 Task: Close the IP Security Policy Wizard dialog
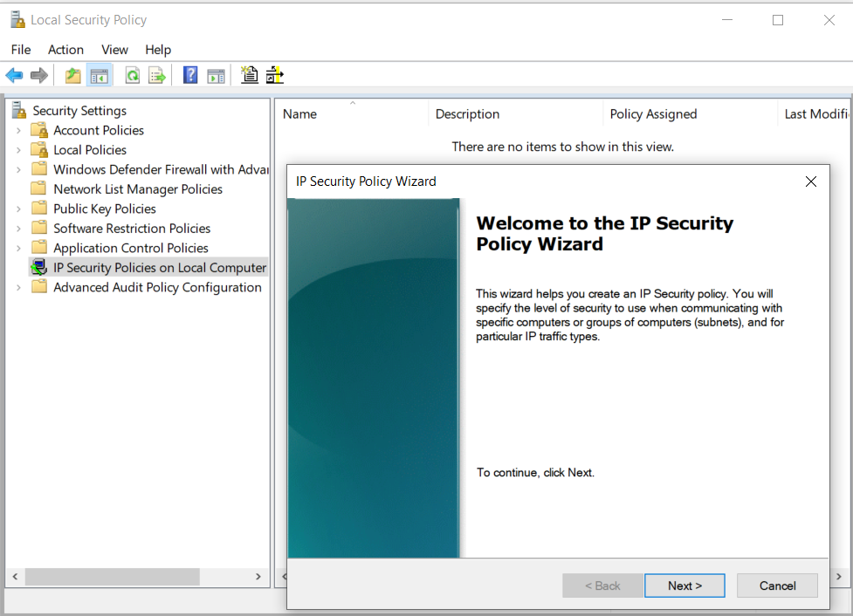point(810,181)
